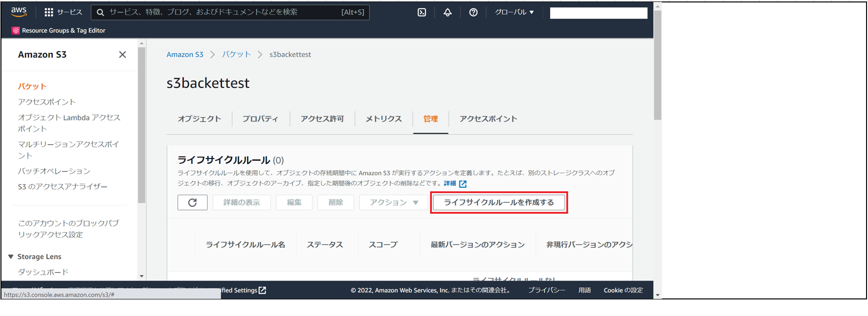Refresh the lifecycle rules list
The height and width of the screenshot is (316, 868).
coord(192,202)
